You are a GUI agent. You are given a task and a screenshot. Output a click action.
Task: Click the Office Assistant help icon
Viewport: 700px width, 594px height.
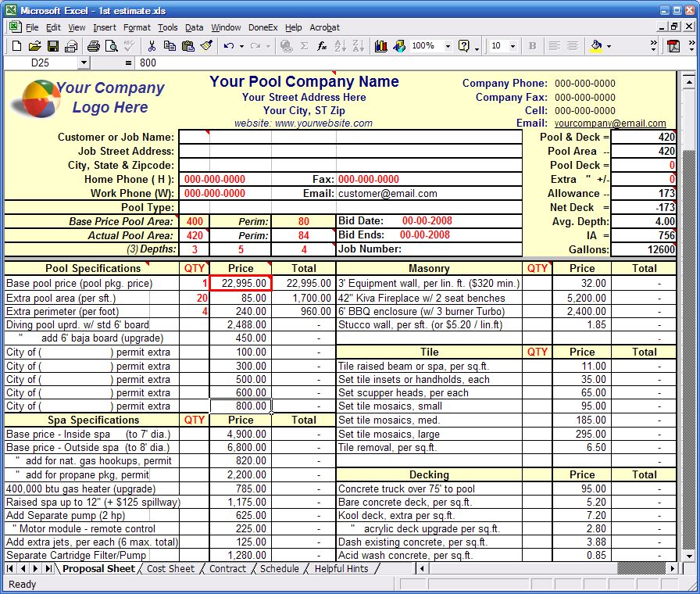click(464, 45)
